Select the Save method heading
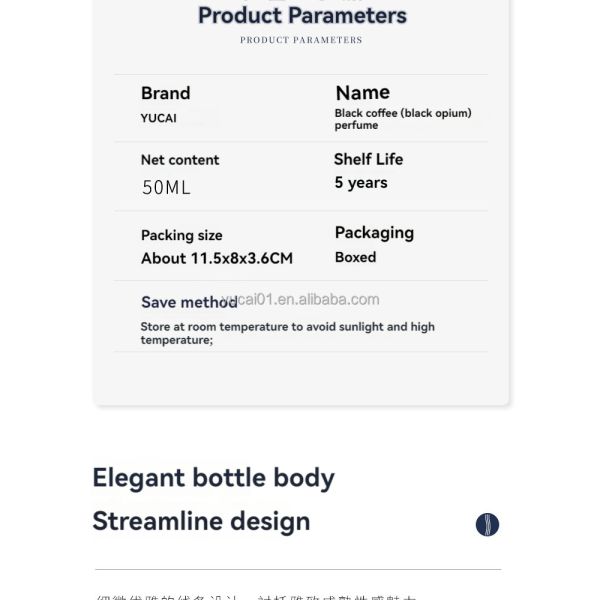The height and width of the screenshot is (600, 600). click(x=189, y=302)
